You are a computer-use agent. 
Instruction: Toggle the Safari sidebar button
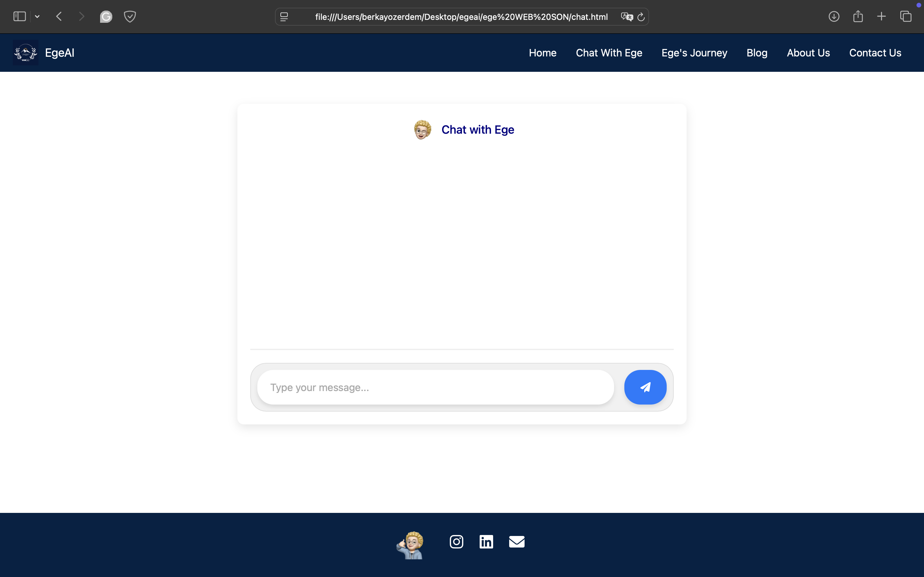click(20, 16)
